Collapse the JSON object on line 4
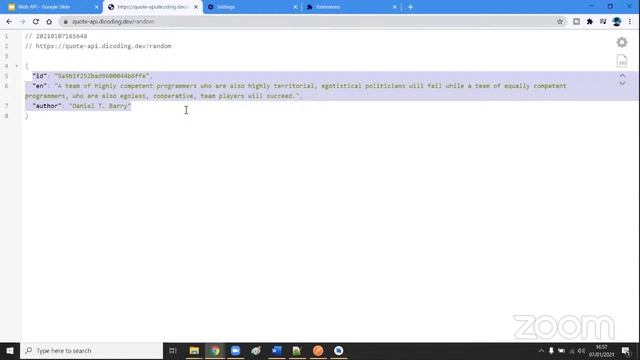Image resolution: width=640 pixels, height=360 pixels. (x=17, y=66)
